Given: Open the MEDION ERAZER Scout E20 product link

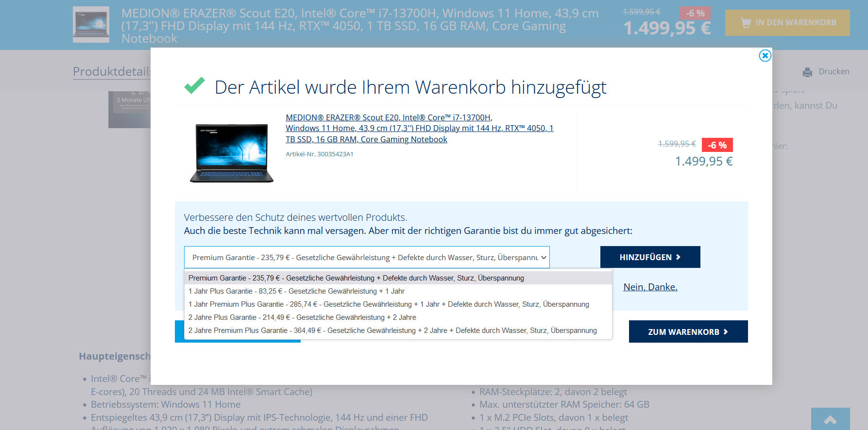Looking at the screenshot, I should (x=420, y=128).
